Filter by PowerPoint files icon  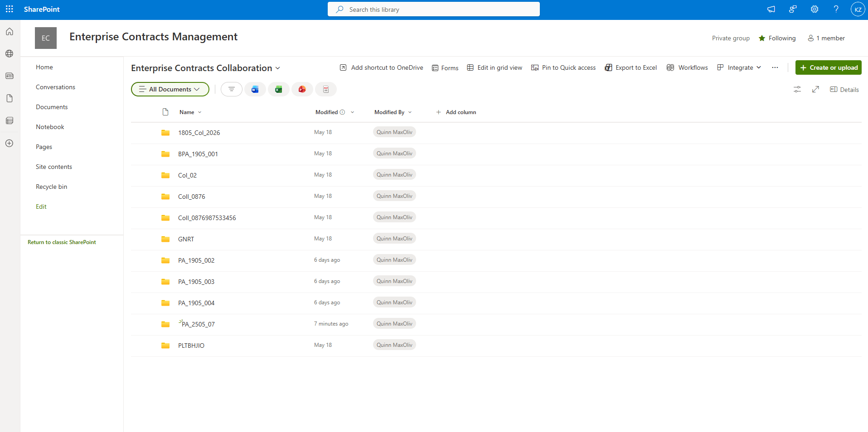302,89
